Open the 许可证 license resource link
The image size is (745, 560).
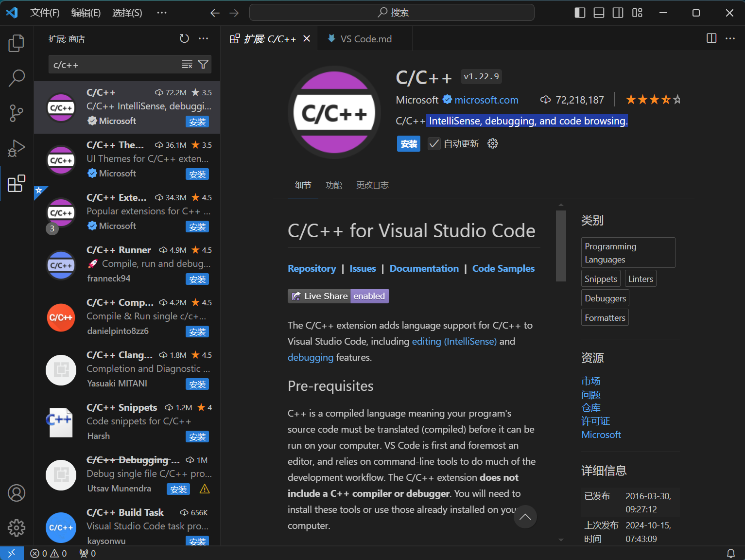point(596,421)
